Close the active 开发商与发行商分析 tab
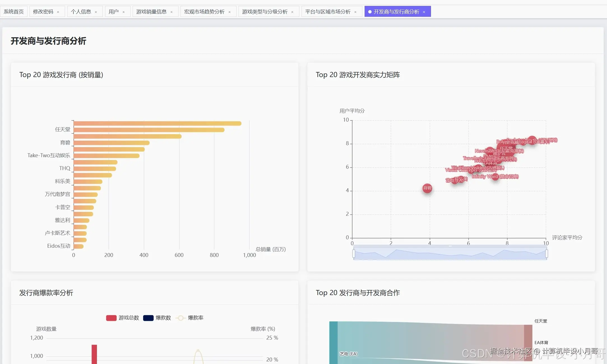Screen dimensions: 607x364 pyautogui.click(x=424, y=12)
